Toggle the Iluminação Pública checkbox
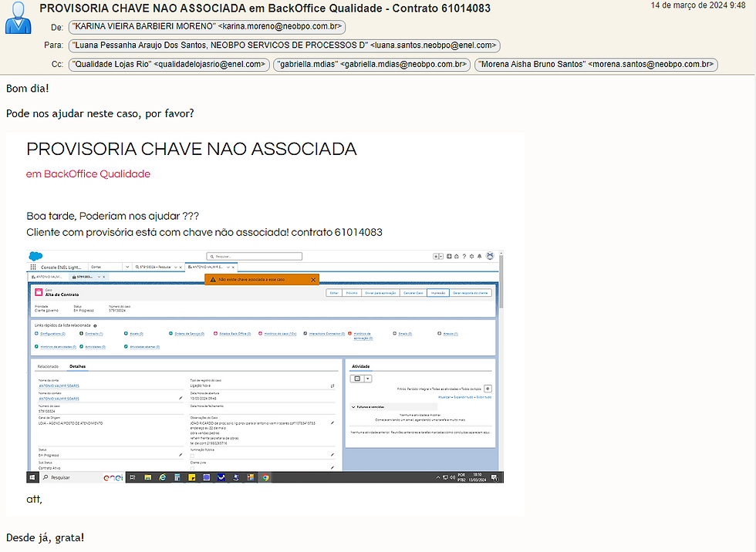 [192, 456]
